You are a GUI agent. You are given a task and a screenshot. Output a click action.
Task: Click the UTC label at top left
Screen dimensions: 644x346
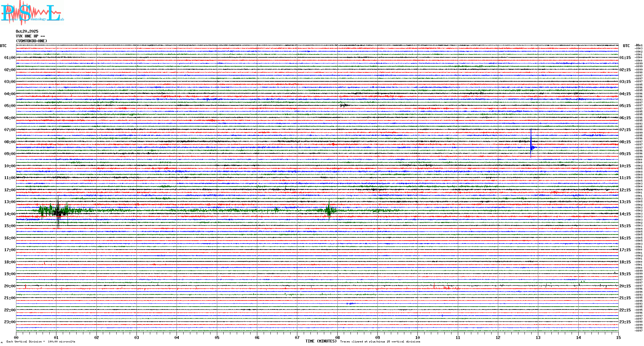click(3, 46)
